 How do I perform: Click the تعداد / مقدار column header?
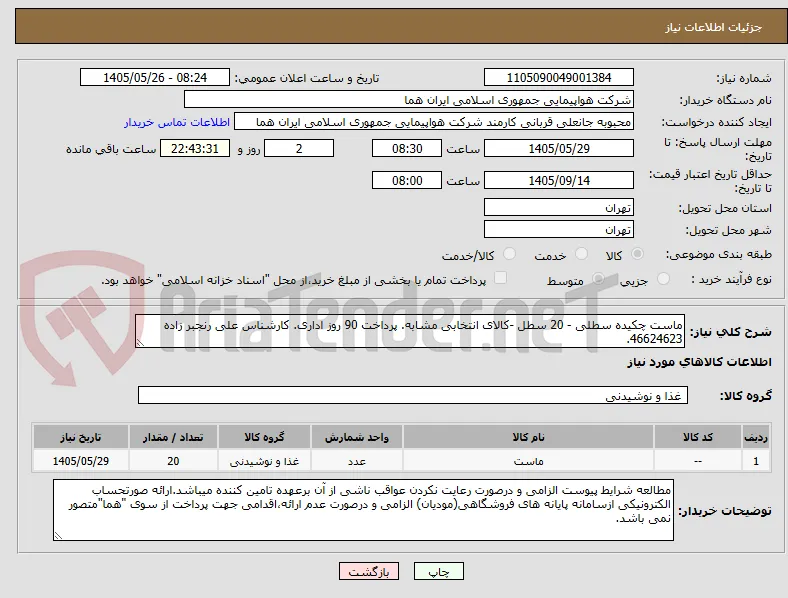click(173, 437)
